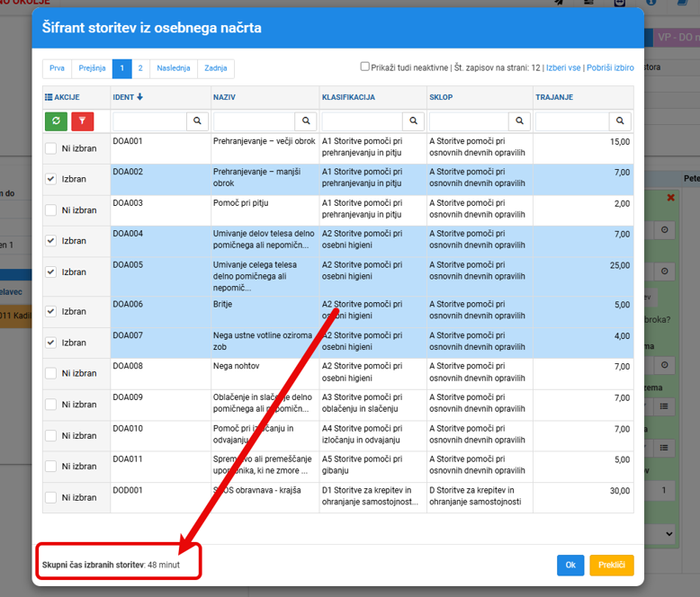Click search icon in IDENT filter
The width and height of the screenshot is (700, 597).
click(x=197, y=120)
